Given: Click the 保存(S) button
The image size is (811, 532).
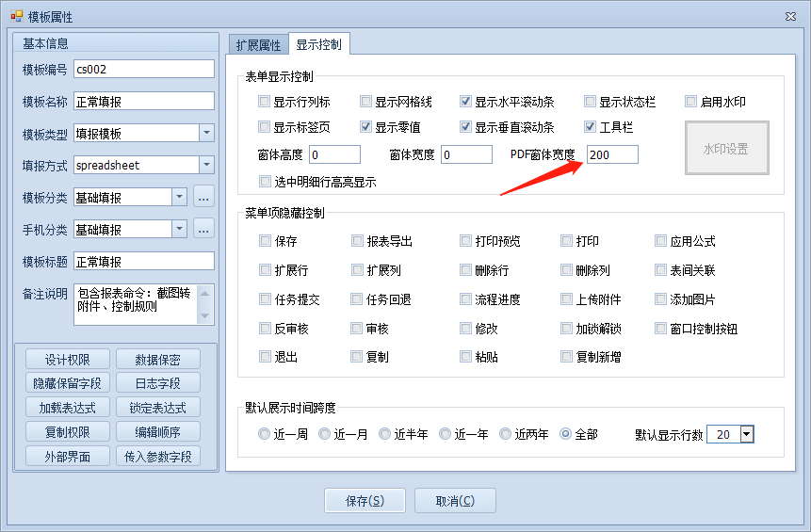Looking at the screenshot, I should pyautogui.click(x=365, y=501).
